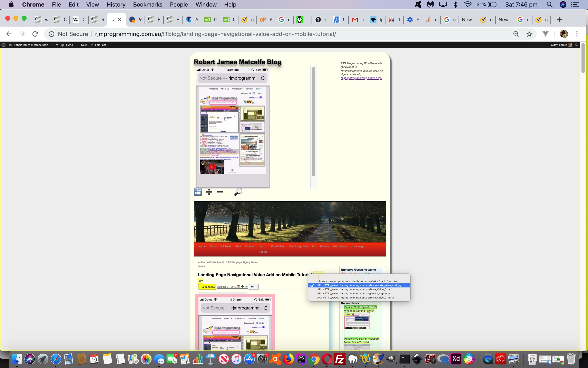Click the Wi-Fi status icon
This screenshot has height=368, width=588.
468,5
